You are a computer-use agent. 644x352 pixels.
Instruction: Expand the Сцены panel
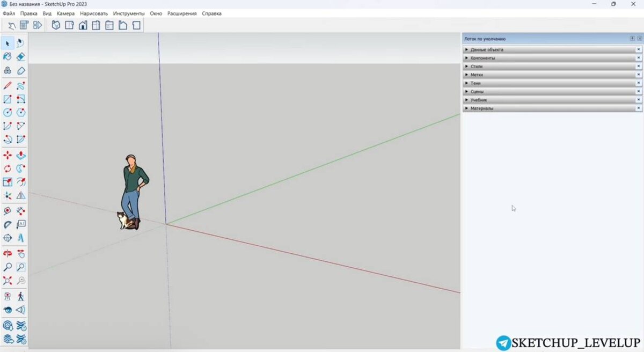(x=552, y=91)
